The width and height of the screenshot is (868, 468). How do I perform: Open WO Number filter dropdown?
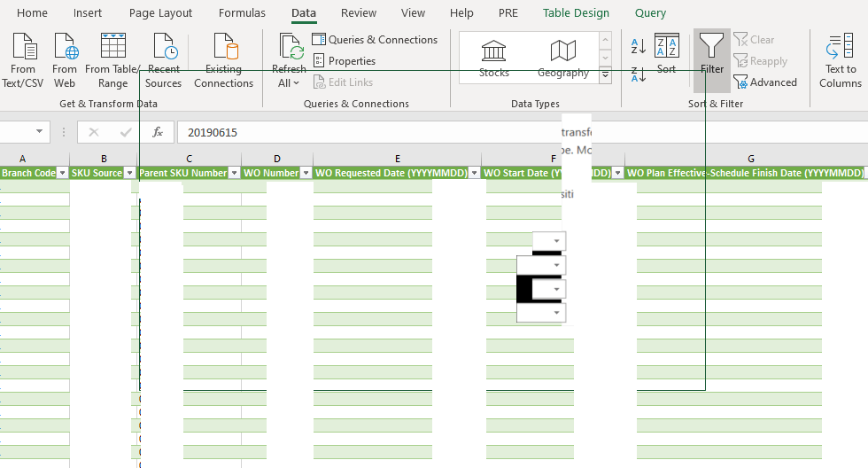(x=306, y=173)
